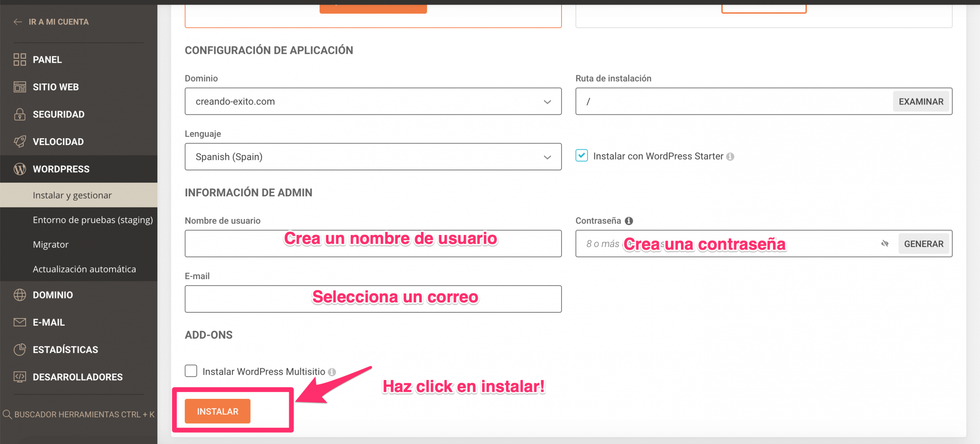The image size is (980, 444).
Task: Click the E-mail envelope icon
Action: coord(20,322)
